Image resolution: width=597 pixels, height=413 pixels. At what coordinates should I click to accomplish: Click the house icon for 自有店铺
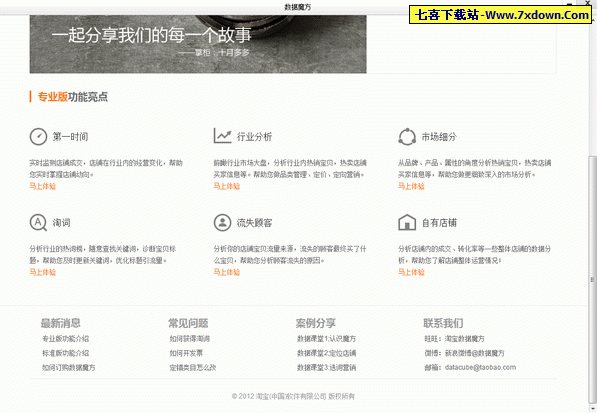point(407,222)
